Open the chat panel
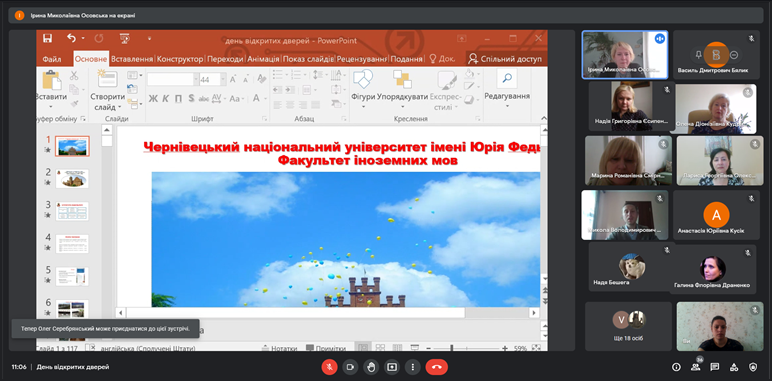This screenshot has width=772, height=381. tap(715, 367)
